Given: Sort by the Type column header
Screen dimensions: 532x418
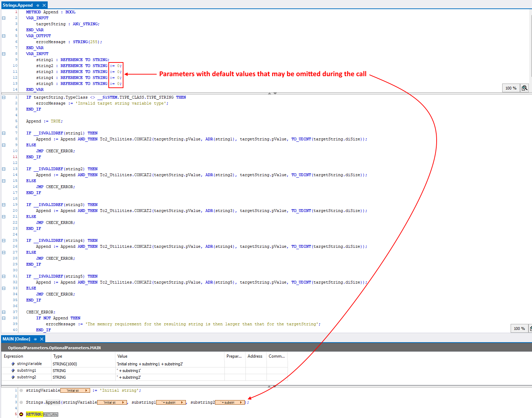Looking at the screenshot, I should click(83, 356).
